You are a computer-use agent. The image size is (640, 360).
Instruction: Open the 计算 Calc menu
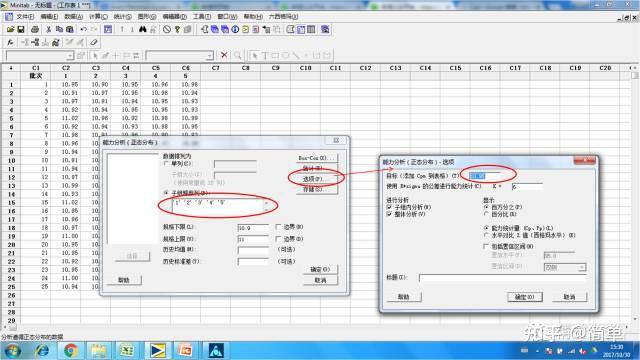(98, 17)
